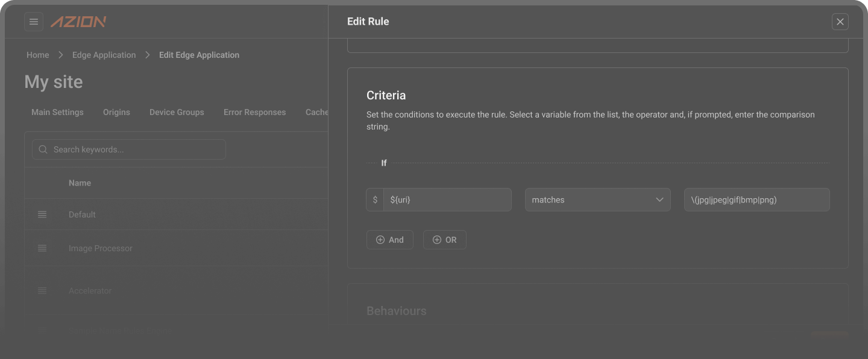
Task: Click the Azion logo
Action: pyautogui.click(x=78, y=22)
